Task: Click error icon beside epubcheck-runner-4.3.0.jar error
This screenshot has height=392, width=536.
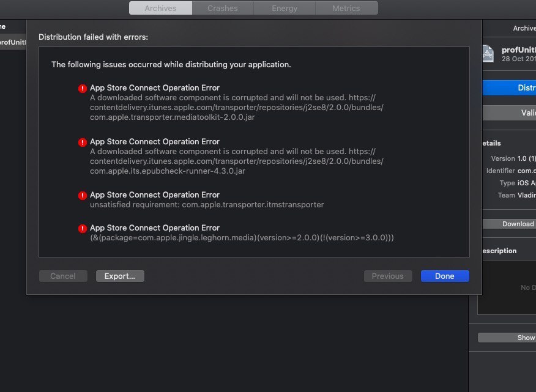Action: [83, 142]
